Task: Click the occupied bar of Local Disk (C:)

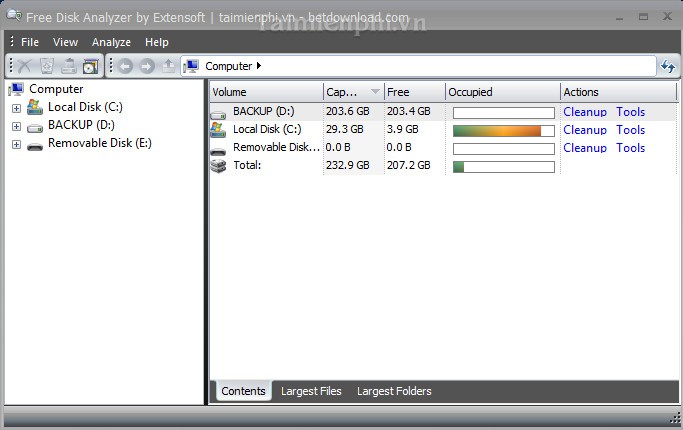Action: coord(504,131)
